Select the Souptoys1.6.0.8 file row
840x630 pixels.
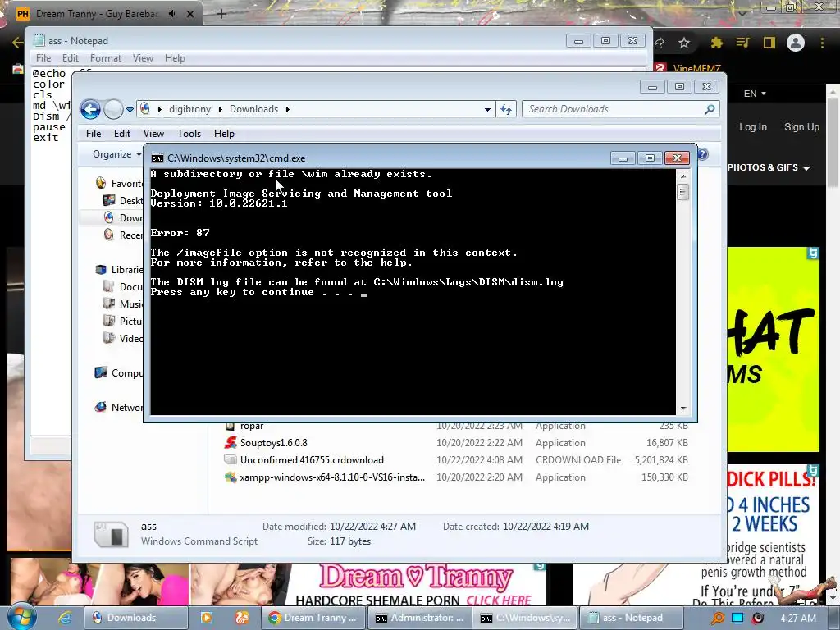[x=456, y=442]
